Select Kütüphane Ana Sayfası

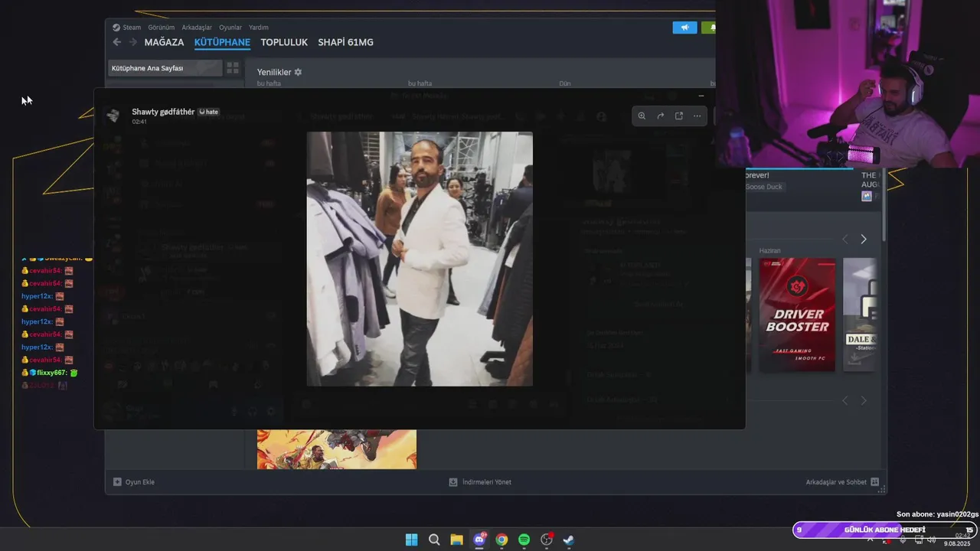pos(165,68)
